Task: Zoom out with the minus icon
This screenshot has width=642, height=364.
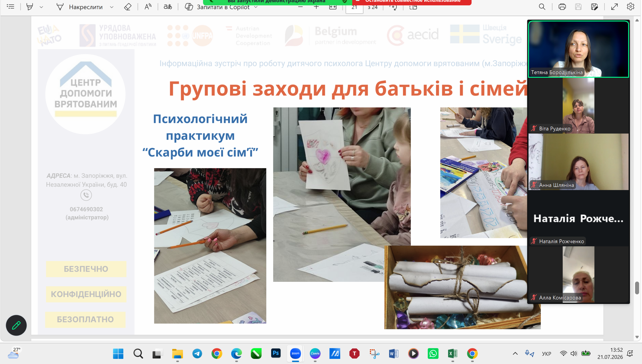Action: [x=300, y=7]
